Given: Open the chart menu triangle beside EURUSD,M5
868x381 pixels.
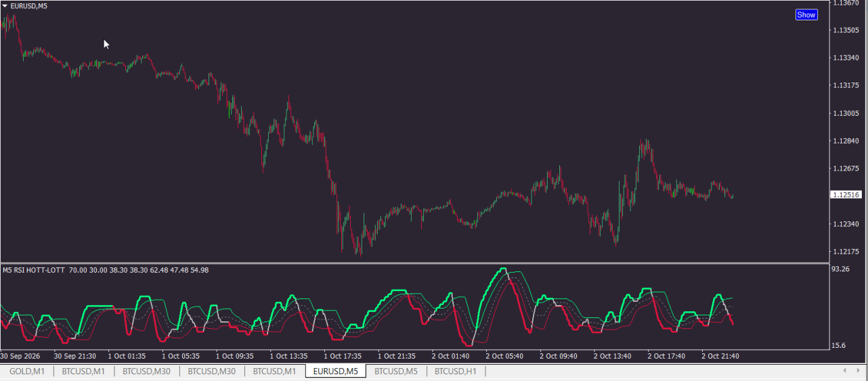Looking at the screenshot, I should (5, 5).
